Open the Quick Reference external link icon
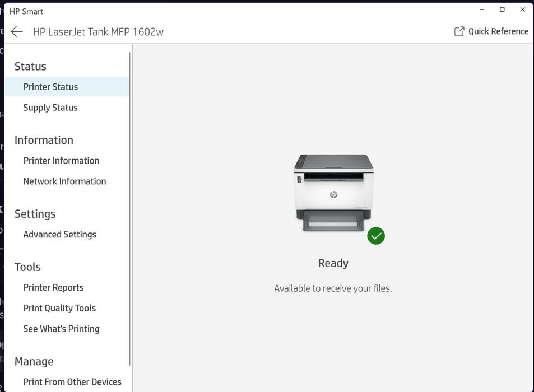 pyautogui.click(x=459, y=31)
